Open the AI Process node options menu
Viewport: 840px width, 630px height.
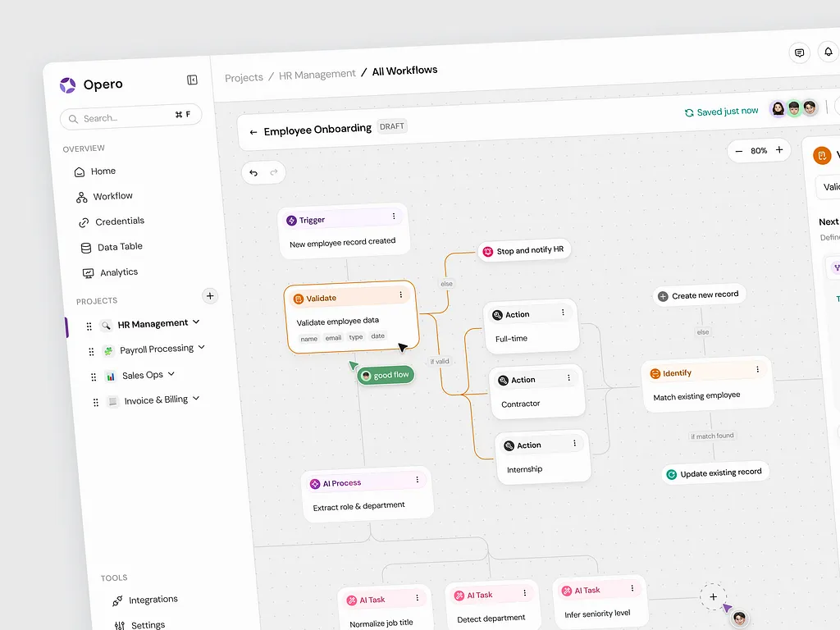418,479
